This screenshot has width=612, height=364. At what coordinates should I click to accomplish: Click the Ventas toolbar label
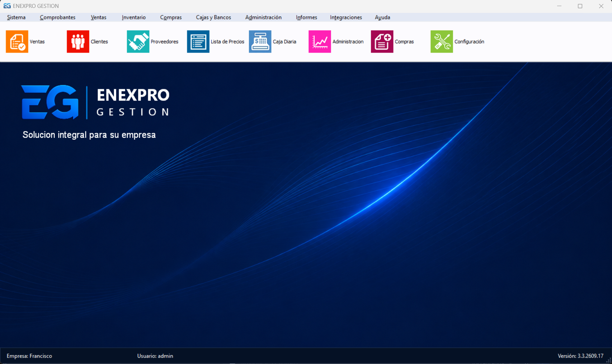pyautogui.click(x=37, y=42)
